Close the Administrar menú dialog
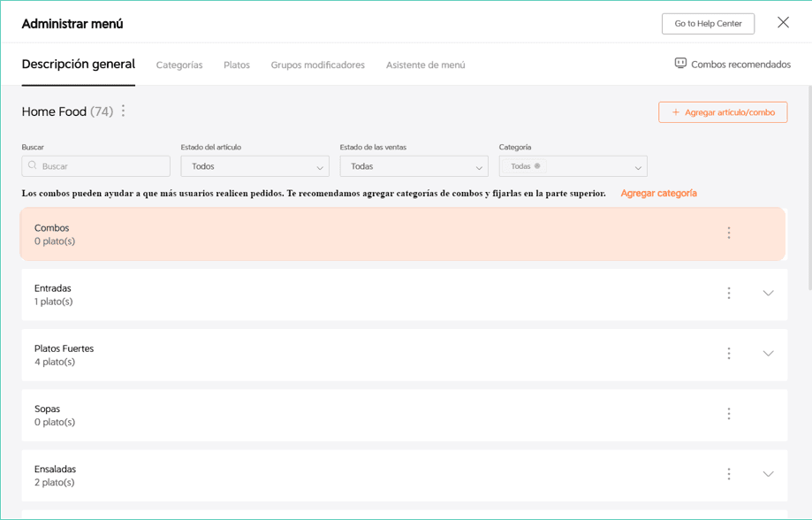Screen dimensions: 812x520 (783, 22)
